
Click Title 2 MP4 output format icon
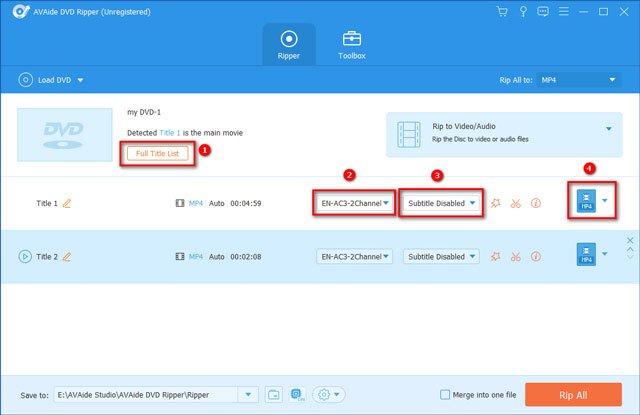point(586,254)
